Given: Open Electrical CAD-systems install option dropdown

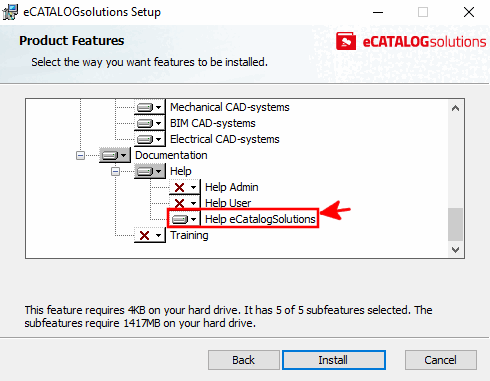Looking at the screenshot, I should click(x=150, y=139).
